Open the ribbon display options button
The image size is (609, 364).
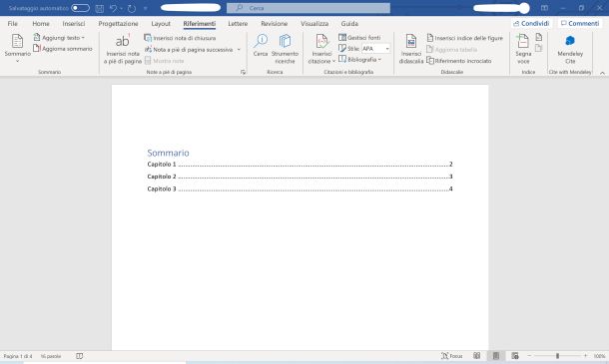544,8
